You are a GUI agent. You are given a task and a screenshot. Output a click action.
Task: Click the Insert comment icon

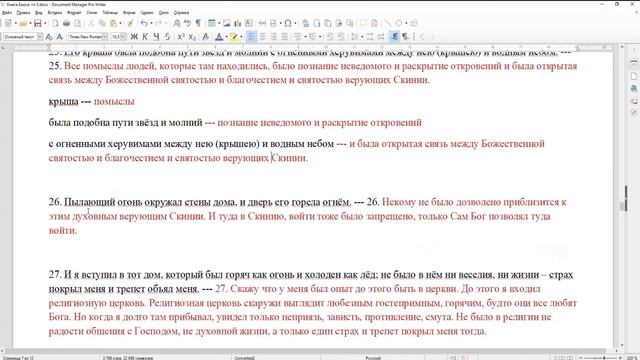[363, 23]
